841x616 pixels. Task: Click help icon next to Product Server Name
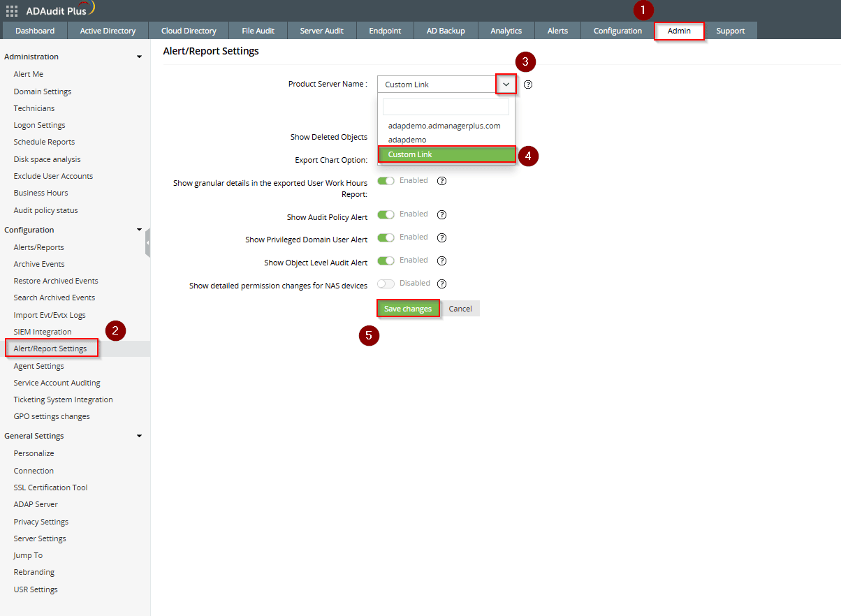528,85
